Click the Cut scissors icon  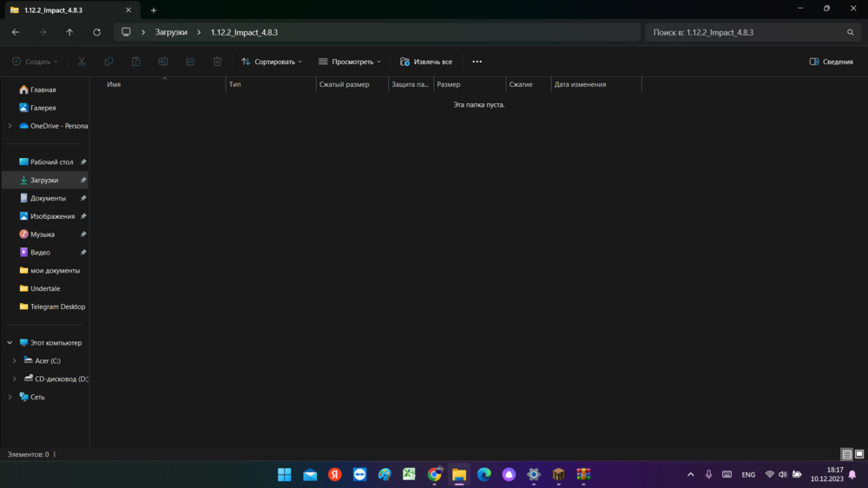82,62
